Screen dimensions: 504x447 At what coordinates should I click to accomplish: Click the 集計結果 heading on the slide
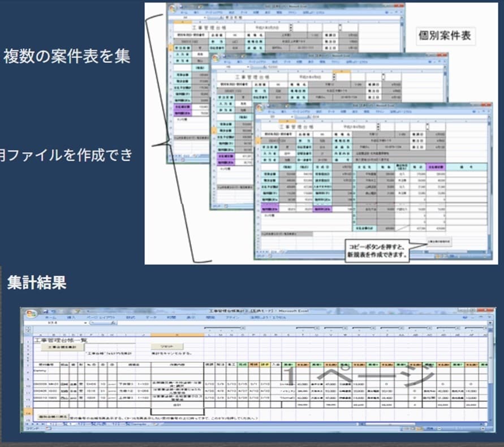pos(37,282)
